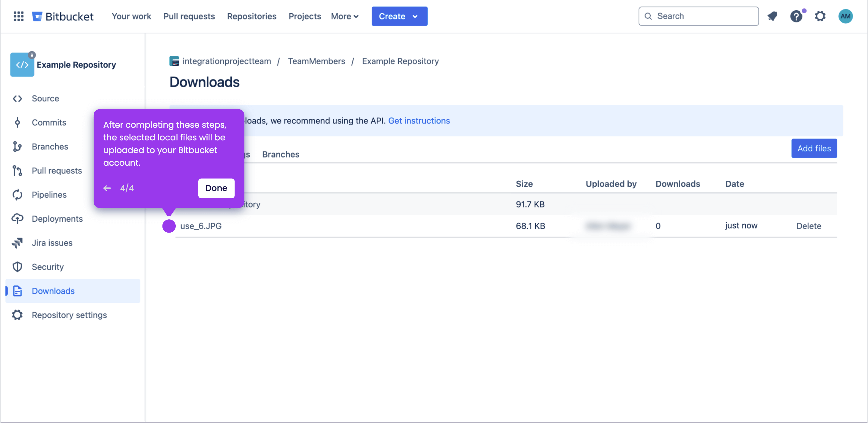
Task: Click the Repository settings gear icon
Action: point(17,315)
